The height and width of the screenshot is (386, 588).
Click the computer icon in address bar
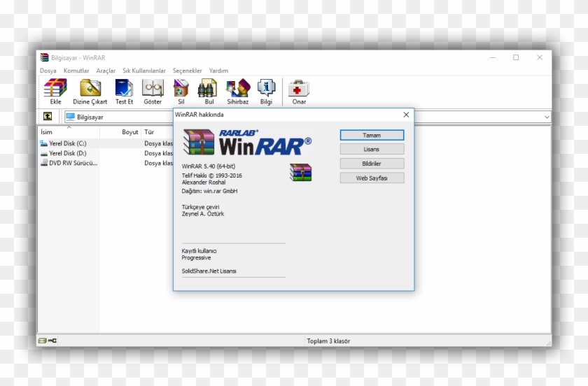[70, 117]
